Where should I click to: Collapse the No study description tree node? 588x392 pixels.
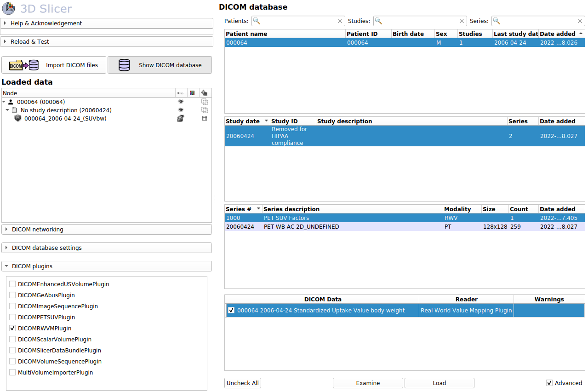(x=7, y=110)
